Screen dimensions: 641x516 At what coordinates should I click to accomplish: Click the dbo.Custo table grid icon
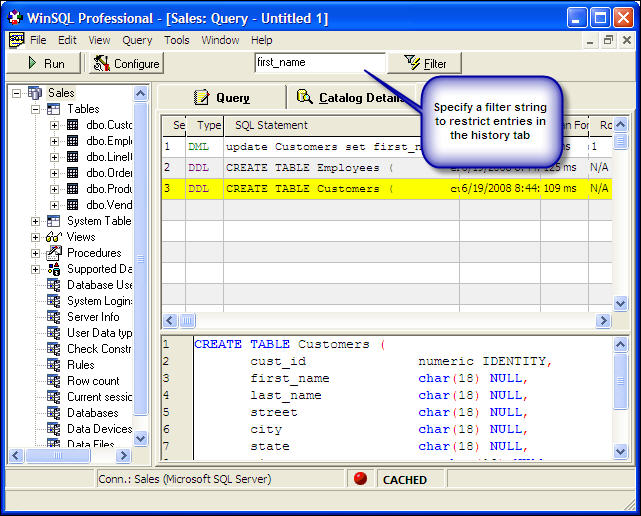(x=73, y=125)
